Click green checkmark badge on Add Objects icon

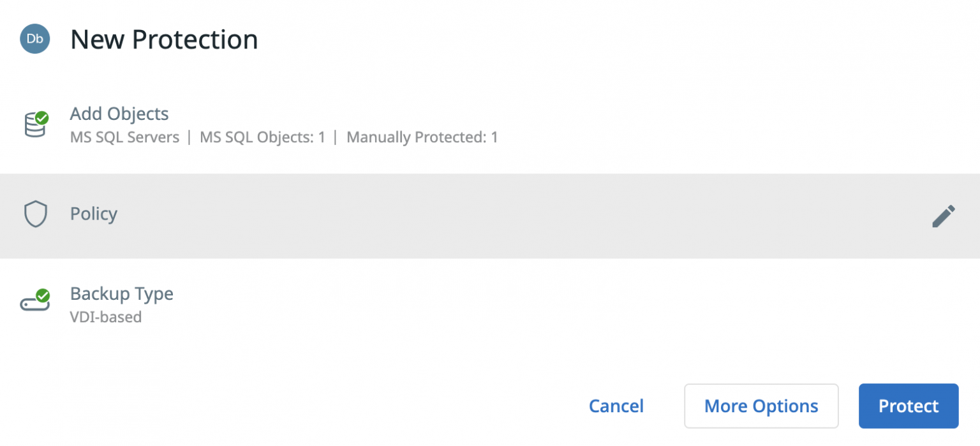click(x=42, y=118)
